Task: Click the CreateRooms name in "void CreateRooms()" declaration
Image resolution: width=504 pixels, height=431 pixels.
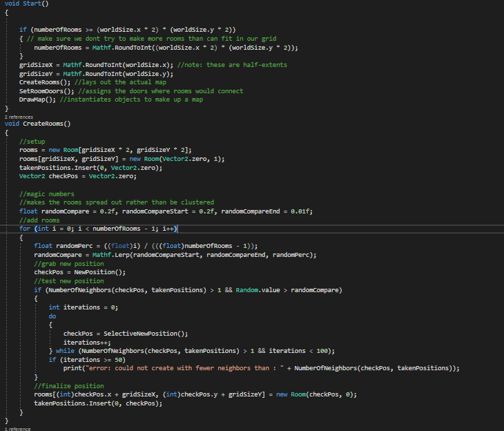Action: point(43,124)
